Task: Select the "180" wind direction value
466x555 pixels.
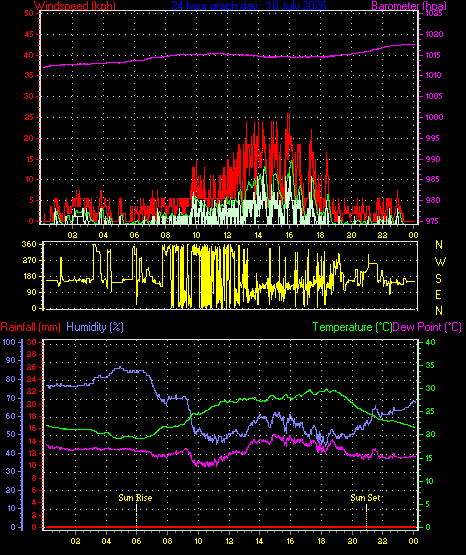Action: click(x=29, y=276)
